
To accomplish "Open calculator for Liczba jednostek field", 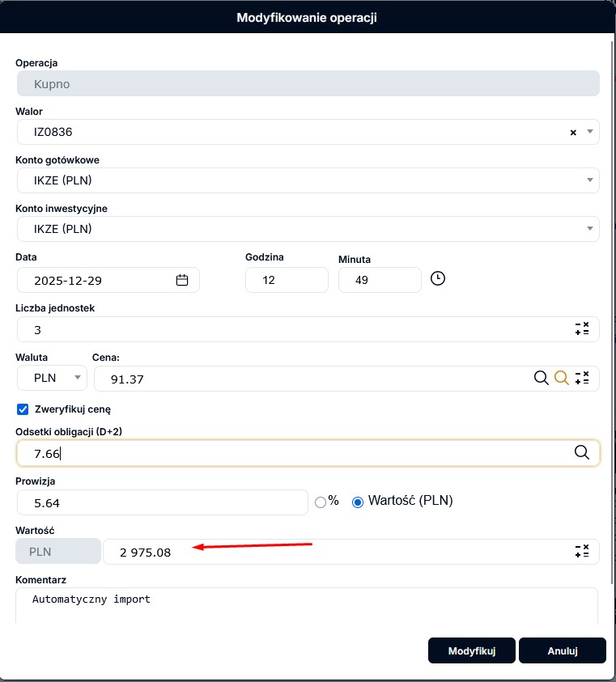I will tap(581, 329).
